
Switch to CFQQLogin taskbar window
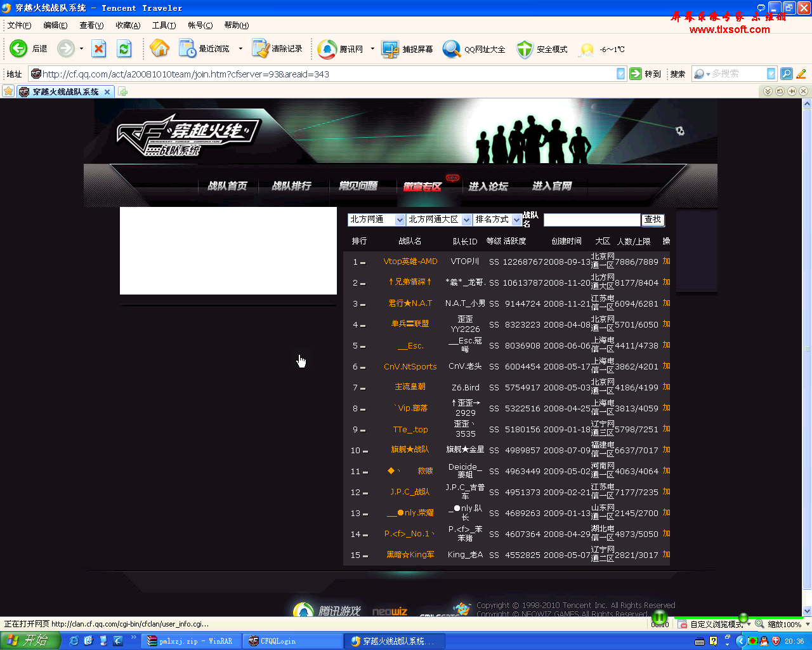point(293,641)
